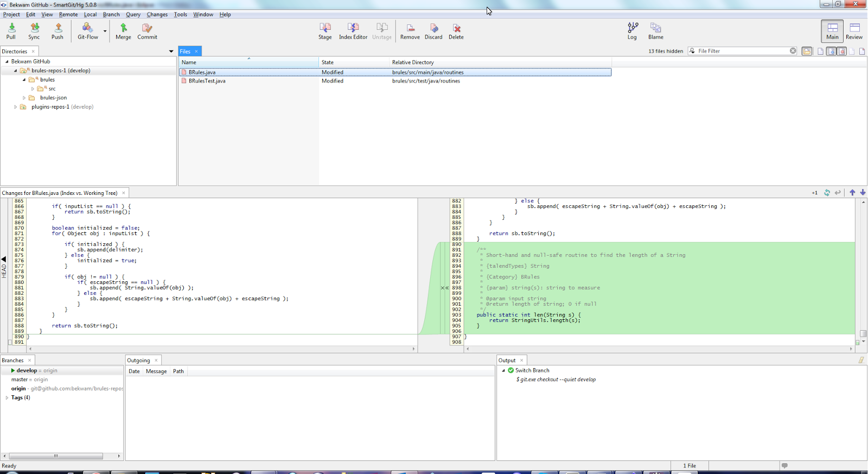Toggle the faded page file filter button
Screen dimensions: 868x474
pos(852,51)
